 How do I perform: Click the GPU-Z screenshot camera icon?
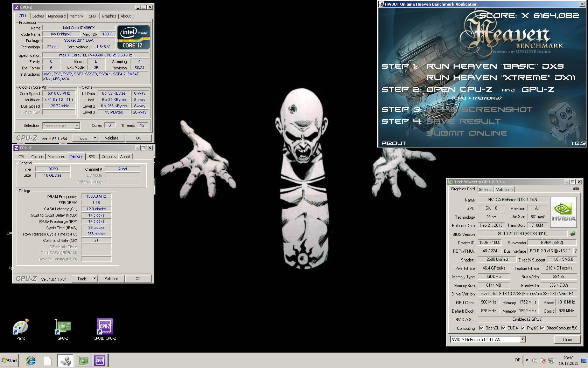576,189
